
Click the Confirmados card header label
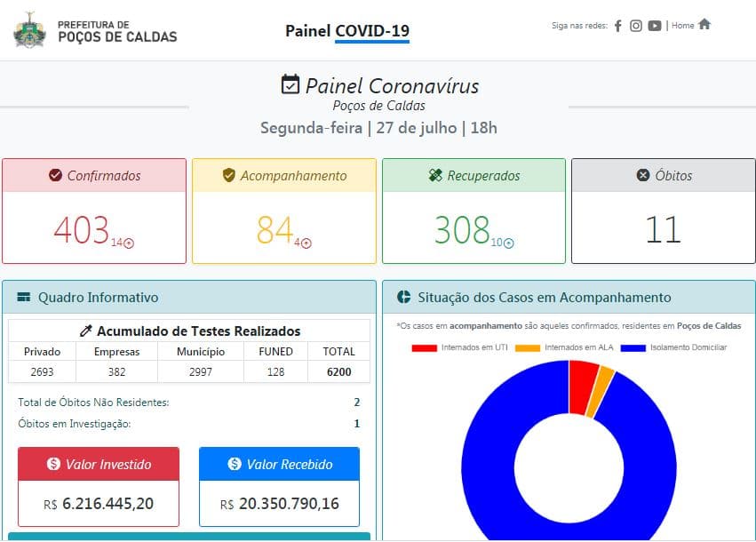pyautogui.click(x=104, y=176)
